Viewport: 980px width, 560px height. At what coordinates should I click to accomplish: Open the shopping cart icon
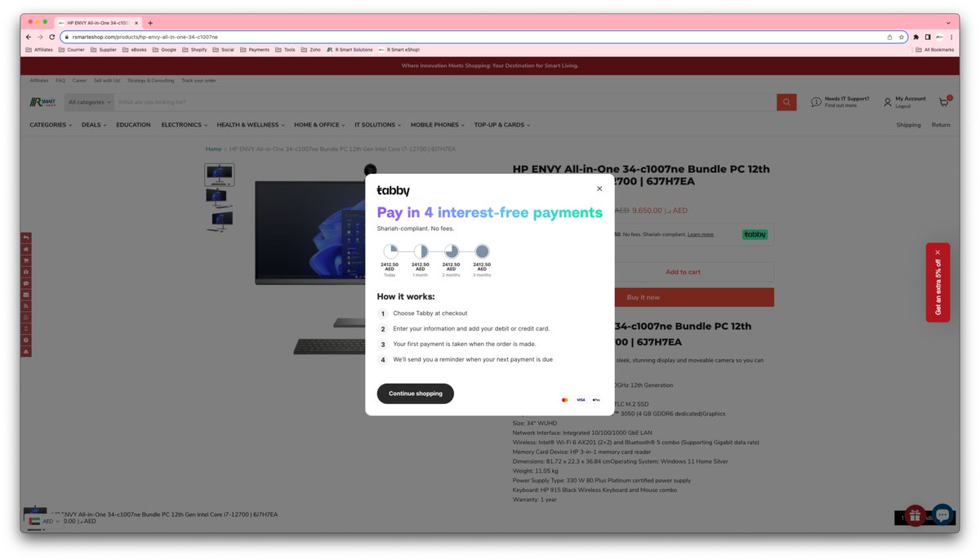(x=944, y=102)
